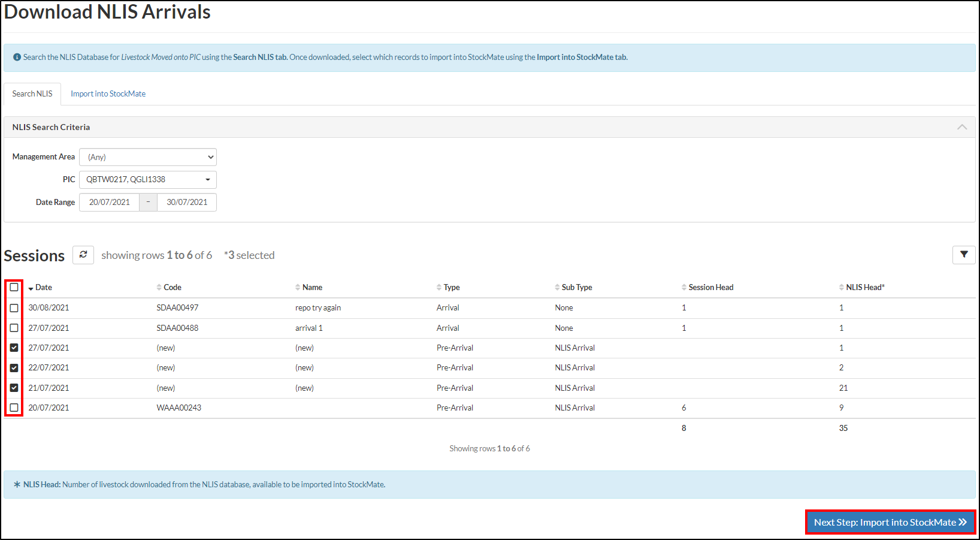Sort sessions by Sub Type column

[573, 288]
